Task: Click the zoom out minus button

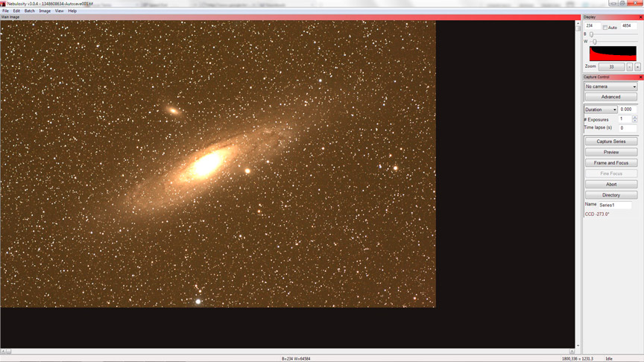Action: click(x=629, y=67)
